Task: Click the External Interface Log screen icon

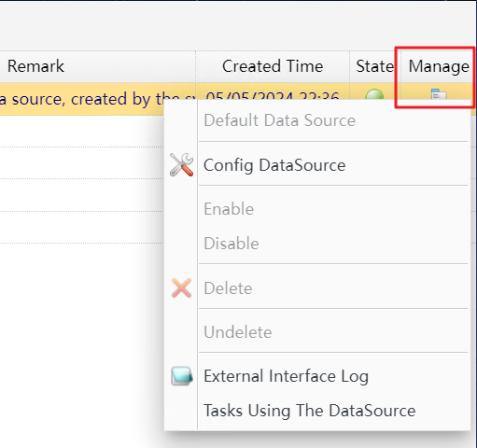Action: pos(182,376)
